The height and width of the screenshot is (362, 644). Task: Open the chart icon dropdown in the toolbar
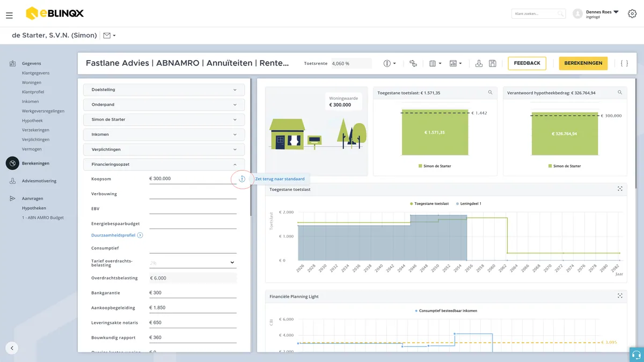[456, 63]
